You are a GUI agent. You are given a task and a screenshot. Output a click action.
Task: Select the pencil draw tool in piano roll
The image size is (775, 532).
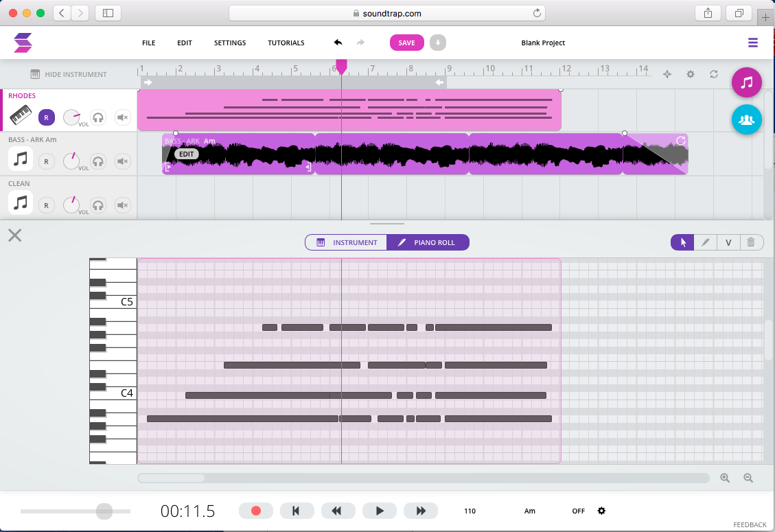pos(705,242)
